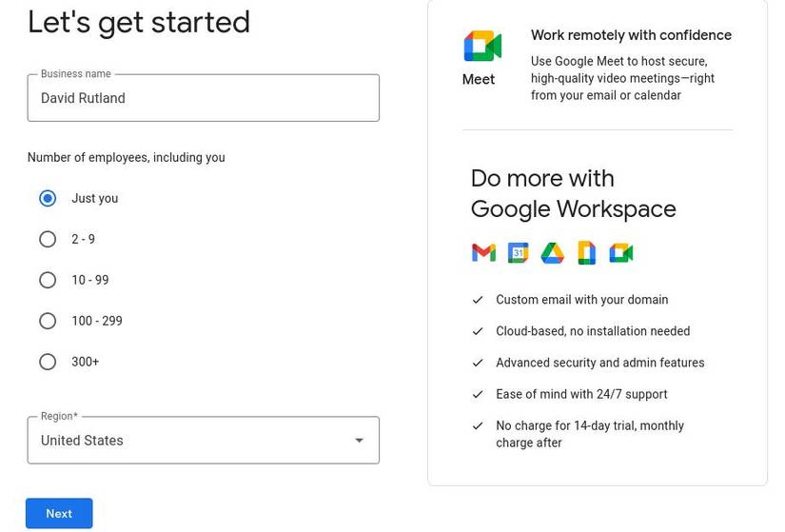
Task: Click the Gmail icon
Action: pos(483,252)
